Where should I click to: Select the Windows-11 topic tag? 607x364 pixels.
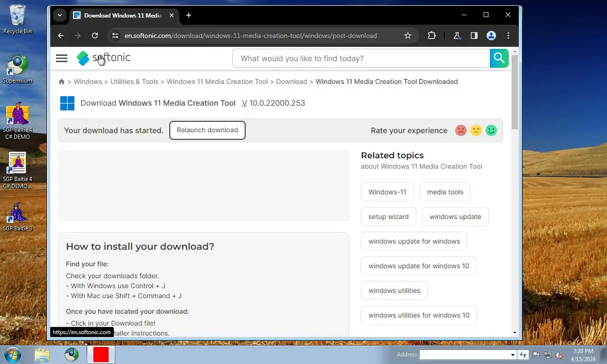[x=387, y=192]
